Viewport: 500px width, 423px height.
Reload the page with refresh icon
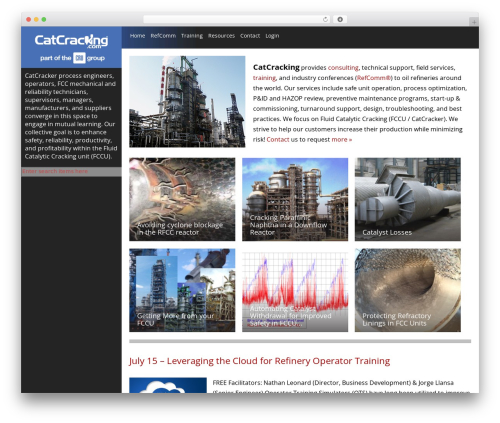click(x=325, y=19)
